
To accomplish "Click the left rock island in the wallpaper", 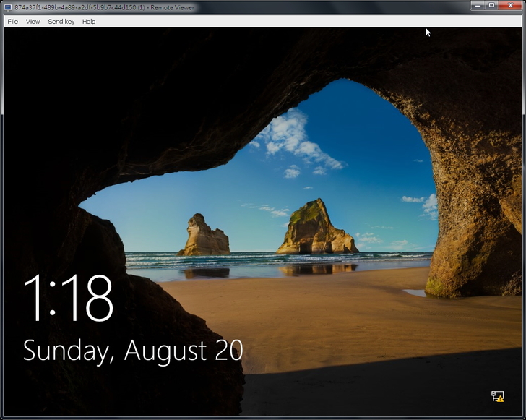I will (x=204, y=236).
